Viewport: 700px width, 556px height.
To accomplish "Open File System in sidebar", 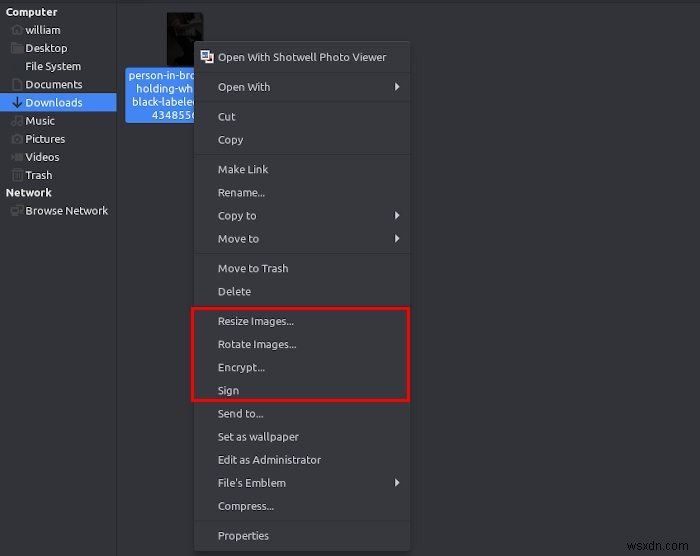I will pos(58,66).
